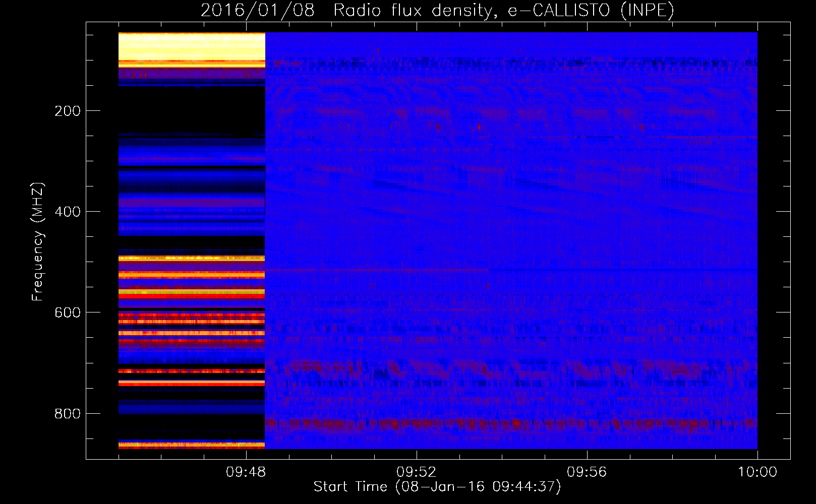This screenshot has height=504, width=816.
Task: Click the 10:00 time axis label
Action: [x=757, y=472]
